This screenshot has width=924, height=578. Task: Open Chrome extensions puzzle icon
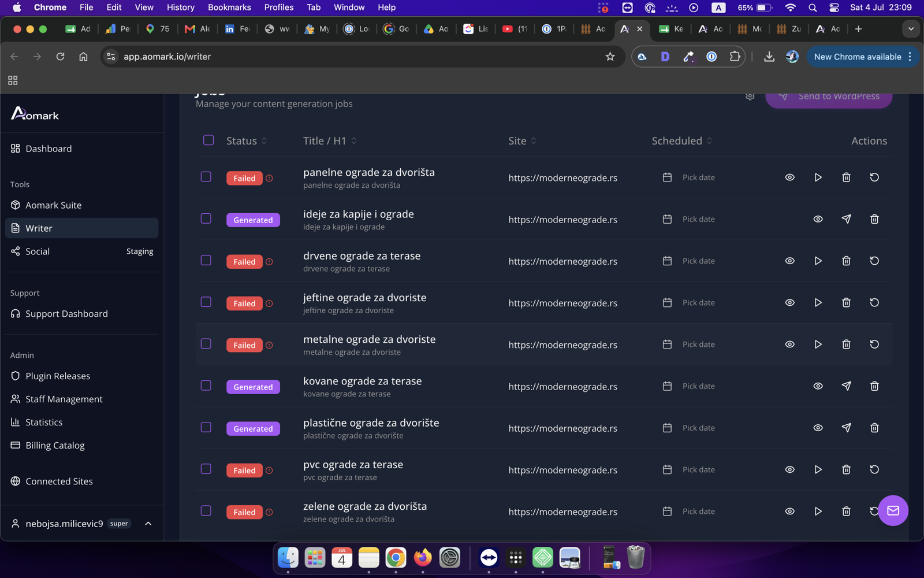735,57
